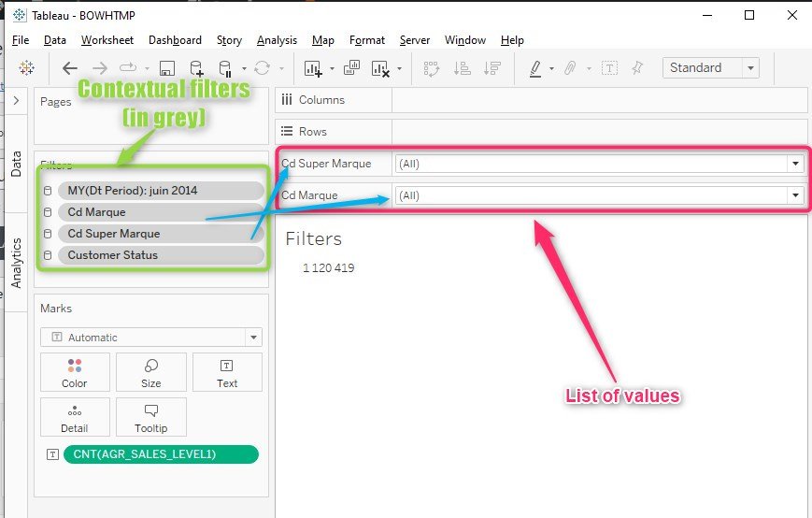Open the Data menu
Viewport: 812px width, 518px height.
click(55, 40)
